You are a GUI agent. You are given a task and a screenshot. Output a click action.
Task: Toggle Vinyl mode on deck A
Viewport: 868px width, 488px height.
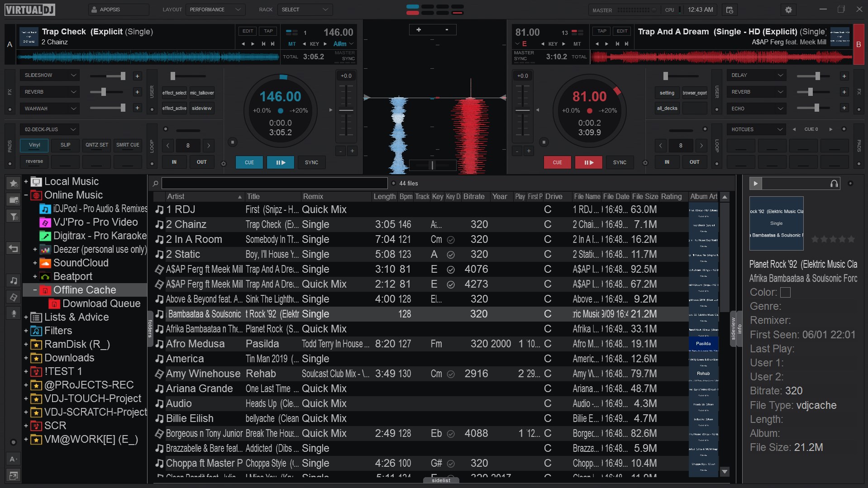coord(34,145)
